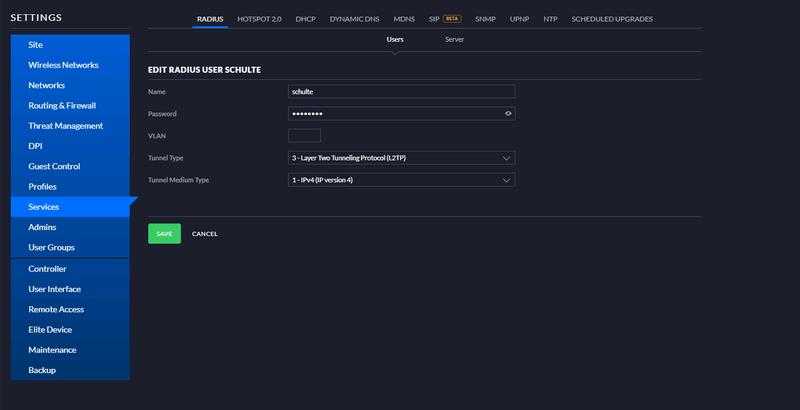
Task: Reveal password with the eye icon
Action: (x=508, y=114)
